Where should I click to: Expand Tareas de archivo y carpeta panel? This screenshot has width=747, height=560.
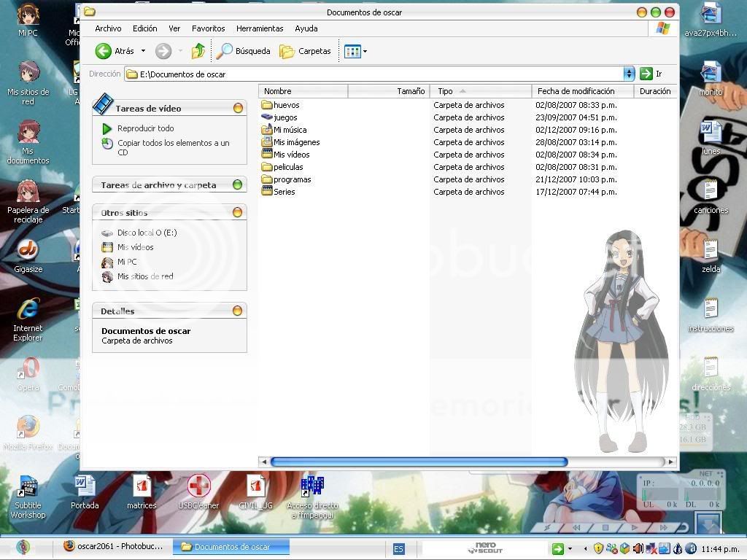click(237, 185)
